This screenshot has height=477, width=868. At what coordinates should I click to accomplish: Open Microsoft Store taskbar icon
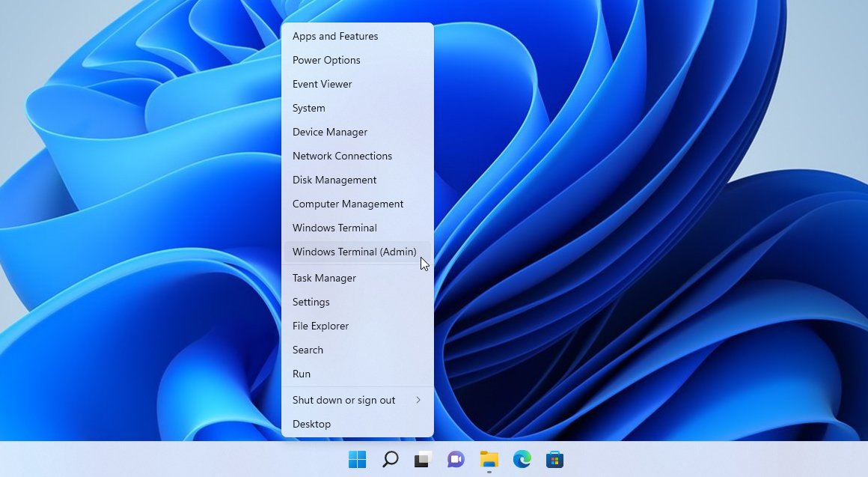point(554,459)
